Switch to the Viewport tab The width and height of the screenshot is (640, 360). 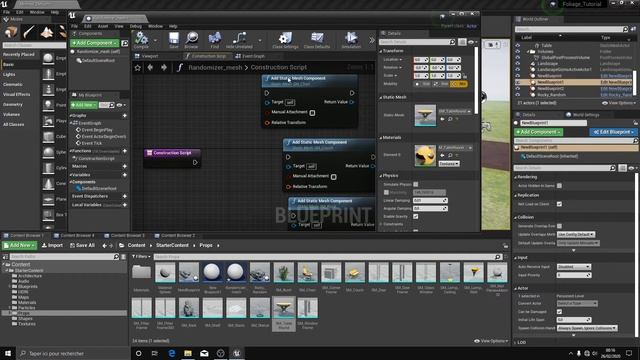coord(150,56)
